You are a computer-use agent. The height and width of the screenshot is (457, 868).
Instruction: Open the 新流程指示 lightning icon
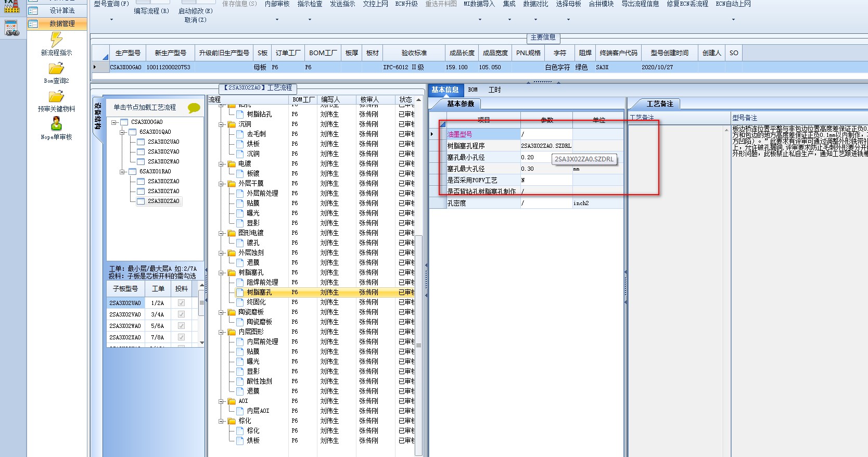tap(56, 40)
